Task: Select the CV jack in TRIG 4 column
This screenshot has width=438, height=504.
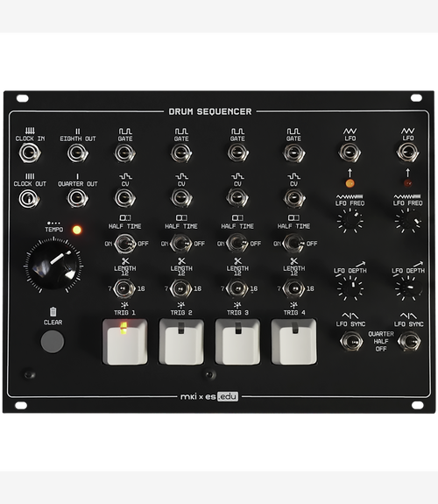Action: [293, 198]
